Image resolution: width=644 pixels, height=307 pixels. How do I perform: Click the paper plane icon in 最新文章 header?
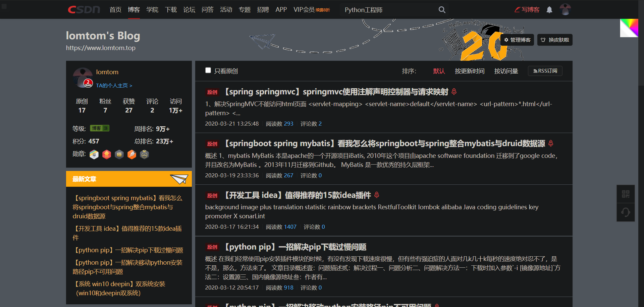coord(179,179)
